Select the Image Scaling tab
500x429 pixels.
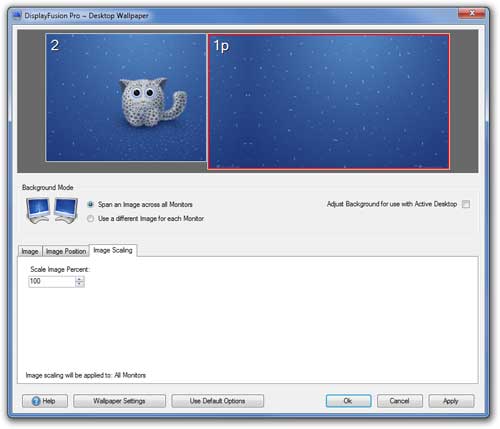tap(113, 250)
